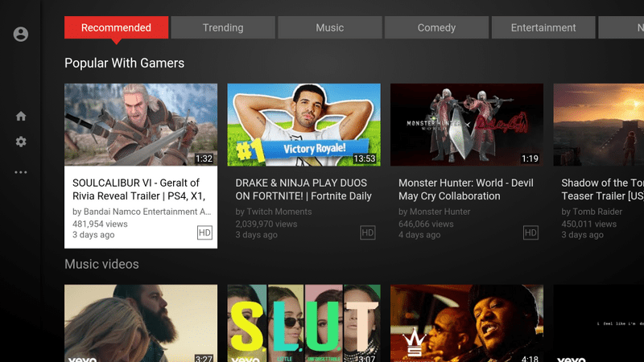644x362 pixels.
Task: Click Monster Hunter: World collaboration title
Action: [x=466, y=189]
